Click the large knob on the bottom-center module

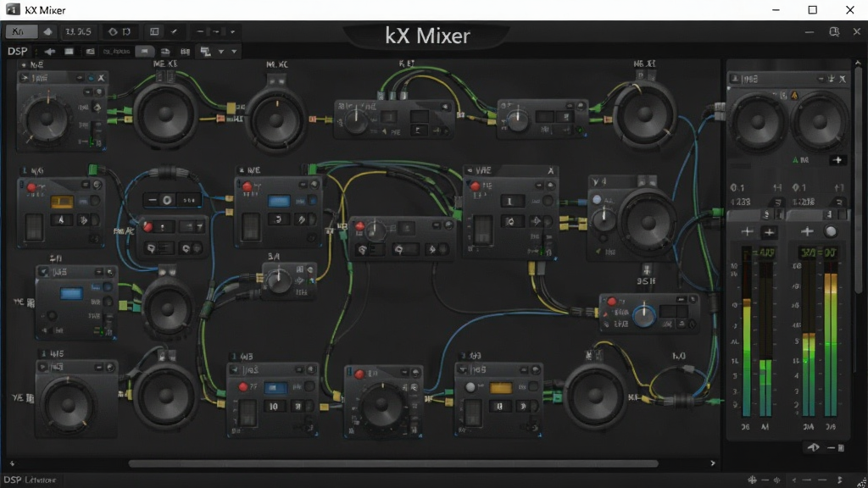click(382, 404)
